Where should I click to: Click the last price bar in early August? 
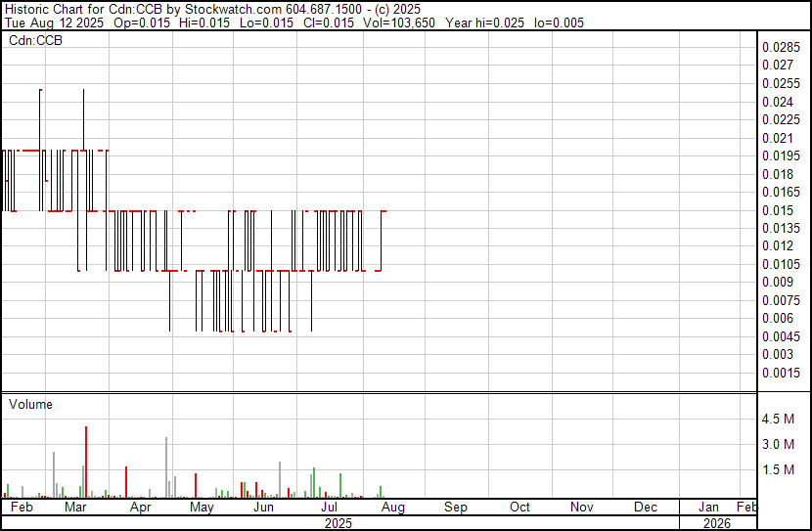(x=382, y=241)
